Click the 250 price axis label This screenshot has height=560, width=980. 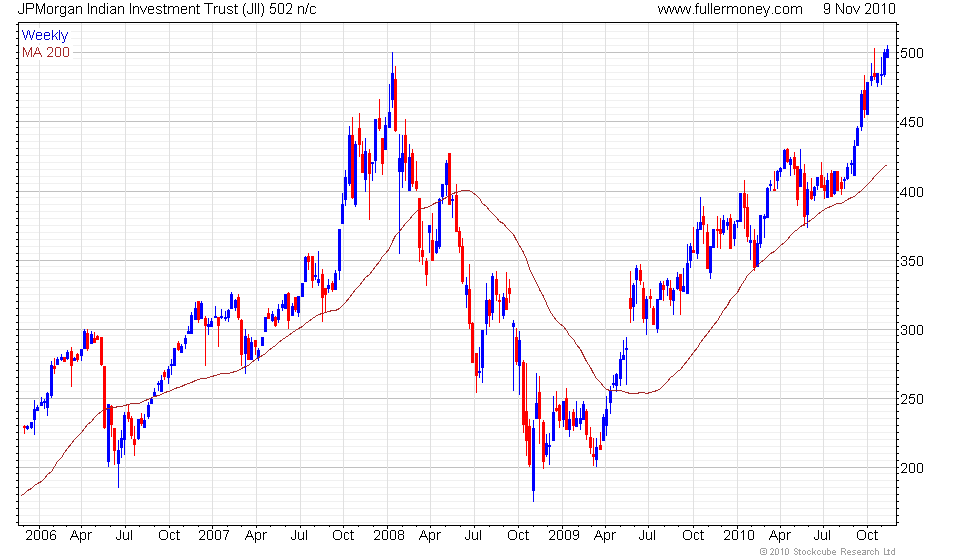[912, 399]
